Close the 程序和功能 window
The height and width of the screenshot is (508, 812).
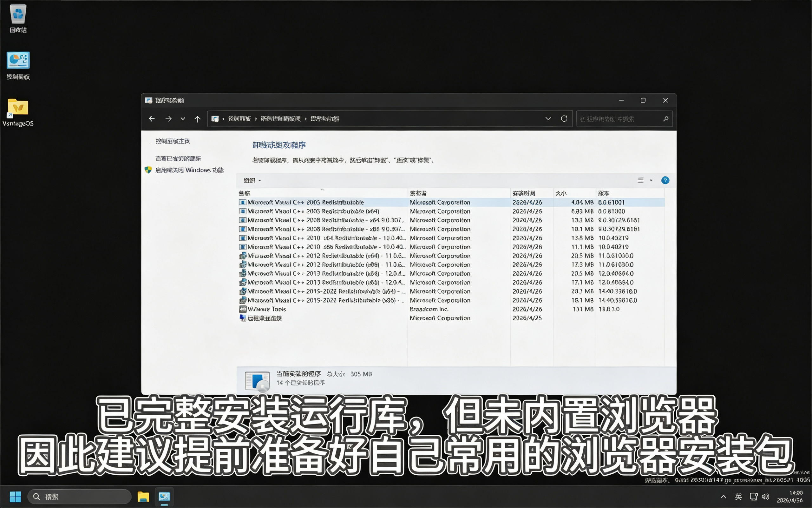(x=666, y=100)
